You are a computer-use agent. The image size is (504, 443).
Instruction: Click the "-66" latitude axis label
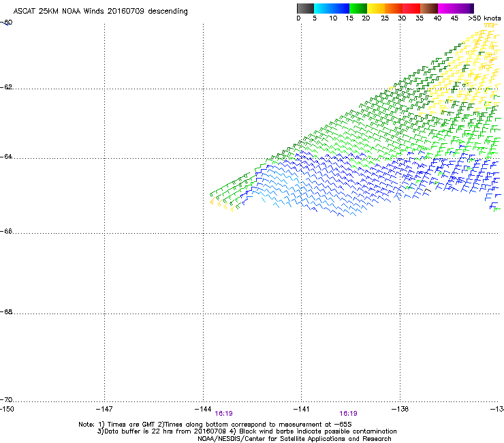[6, 231]
